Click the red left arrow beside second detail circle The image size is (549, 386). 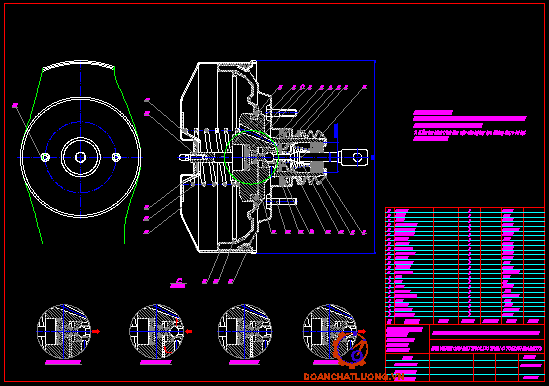coord(188,331)
